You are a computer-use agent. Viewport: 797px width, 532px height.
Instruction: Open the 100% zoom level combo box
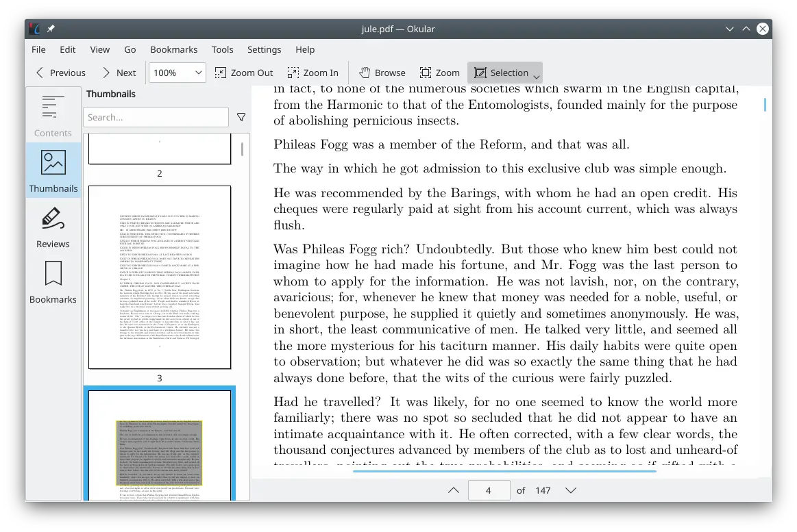click(x=177, y=73)
